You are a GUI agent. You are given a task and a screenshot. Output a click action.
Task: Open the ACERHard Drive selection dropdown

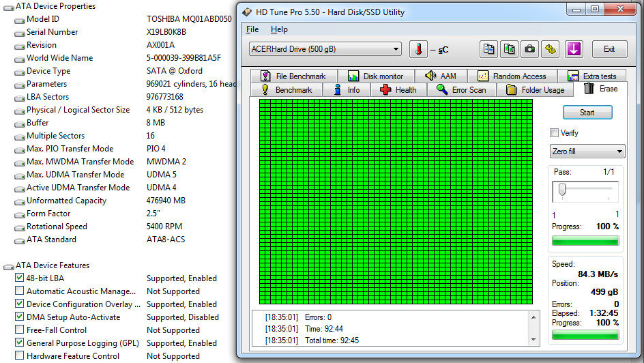click(325, 49)
